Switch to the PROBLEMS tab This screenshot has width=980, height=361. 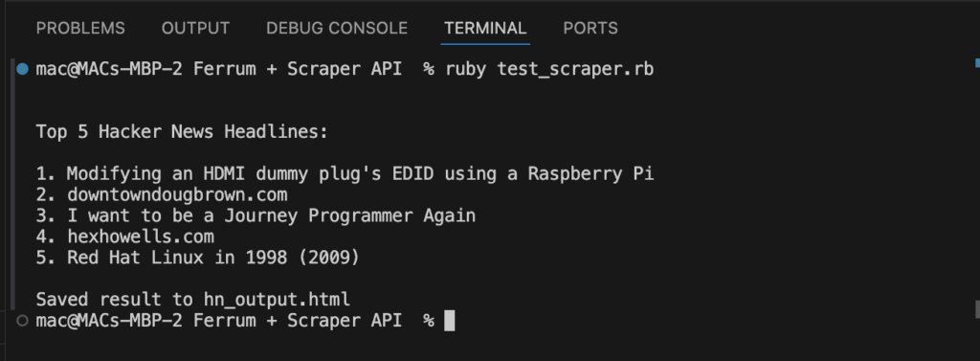80,28
